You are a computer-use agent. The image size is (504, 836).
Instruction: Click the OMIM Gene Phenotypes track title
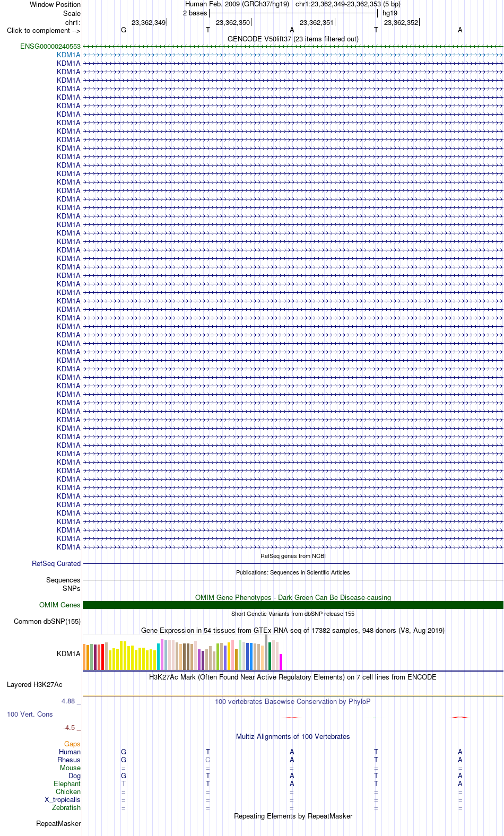[x=293, y=598]
